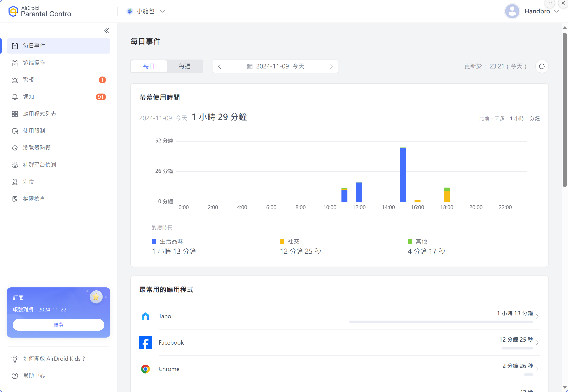
Task: Click the tall blue 15:00 bar
Action: pyautogui.click(x=402, y=175)
